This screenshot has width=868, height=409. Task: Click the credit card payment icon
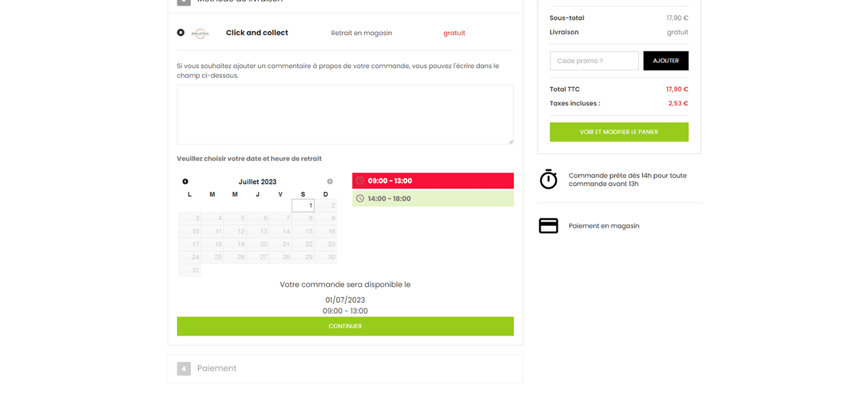pyautogui.click(x=549, y=226)
